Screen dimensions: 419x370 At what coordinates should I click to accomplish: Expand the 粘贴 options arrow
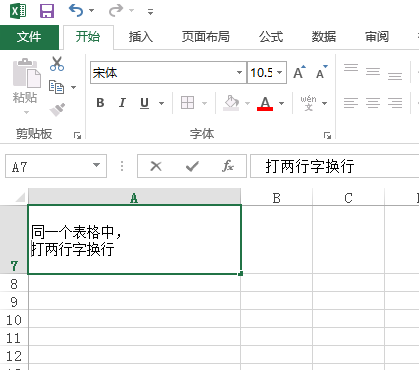pyautogui.click(x=26, y=112)
